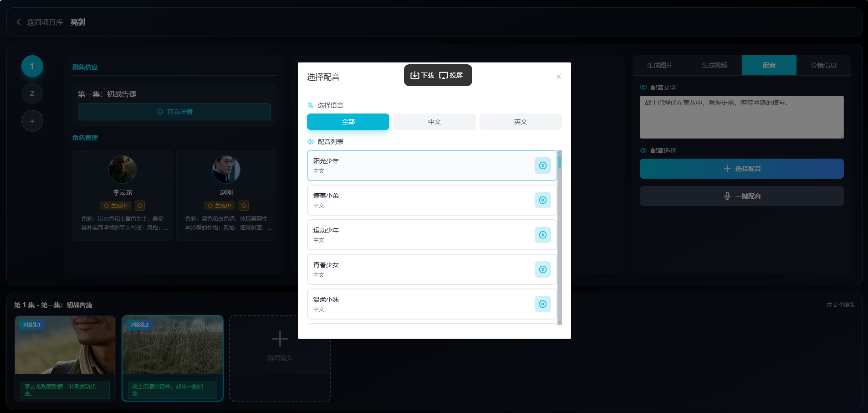The height and width of the screenshot is (413, 868).
Task: Switch to 配音 tab
Action: tap(769, 65)
